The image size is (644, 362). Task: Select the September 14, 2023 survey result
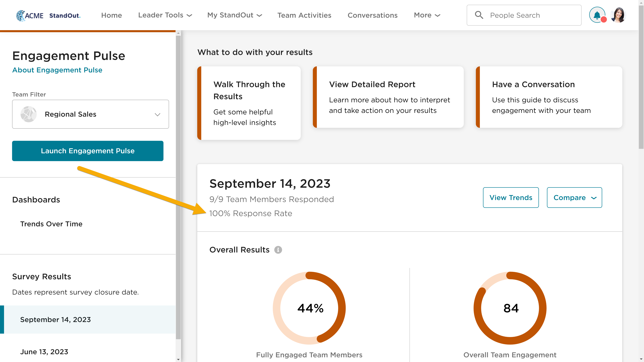(88, 320)
